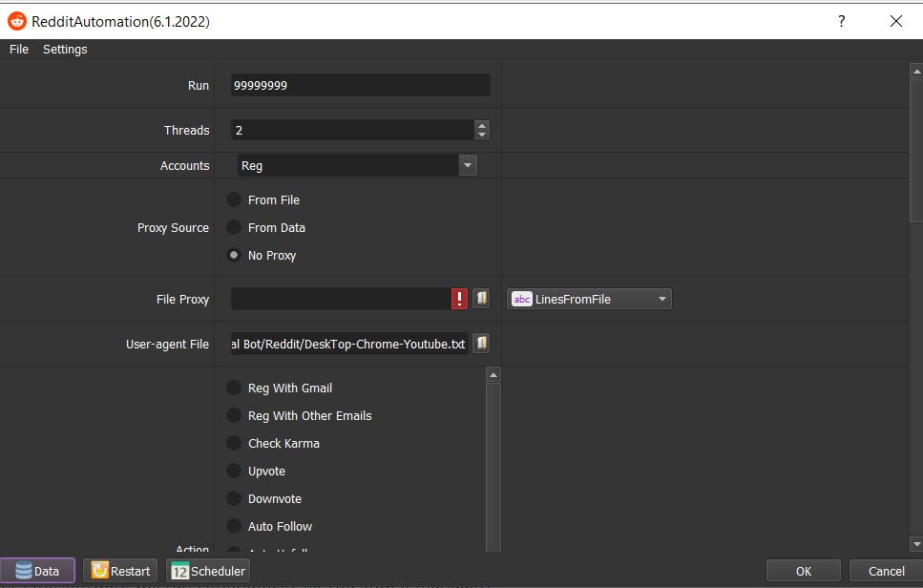Image resolution: width=923 pixels, height=588 pixels.
Task: Browse for a File Proxy file
Action: tap(481, 298)
